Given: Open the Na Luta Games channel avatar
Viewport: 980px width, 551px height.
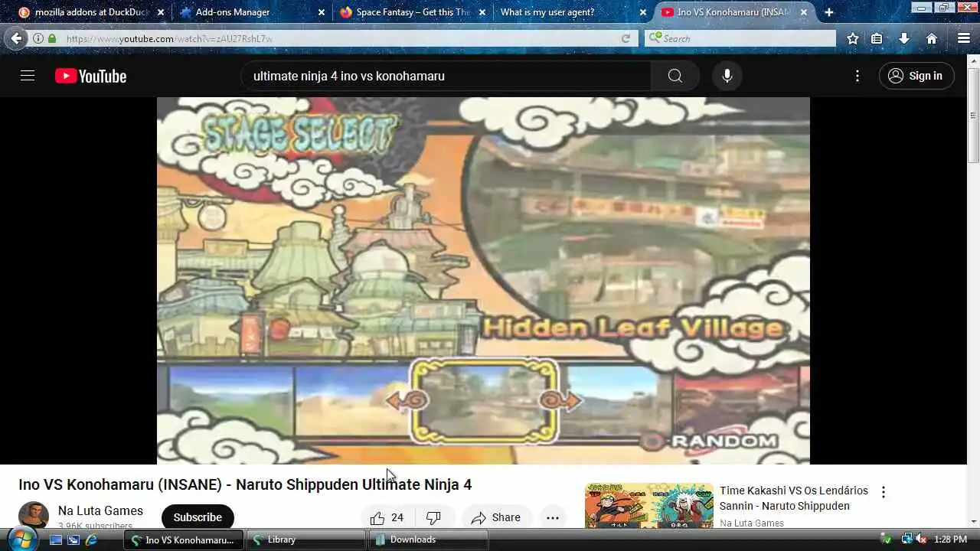Looking at the screenshot, I should (34, 516).
